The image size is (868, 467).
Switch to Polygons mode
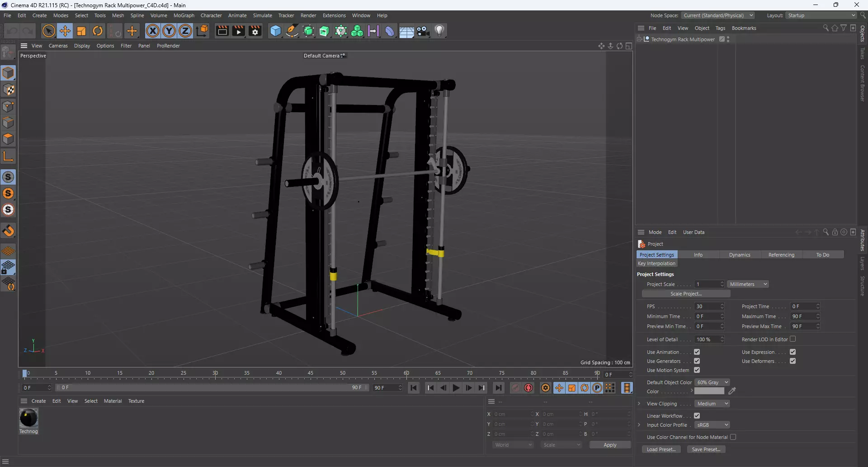coord(8,139)
